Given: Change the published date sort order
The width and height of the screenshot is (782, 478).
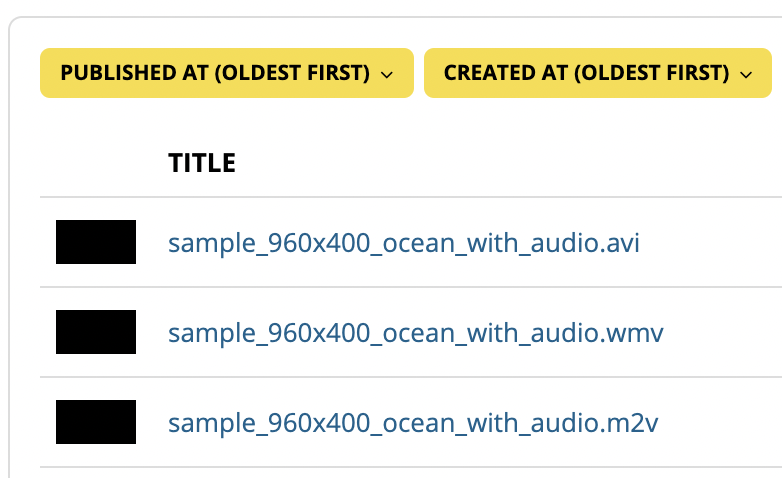Looking at the screenshot, I should (x=227, y=73).
